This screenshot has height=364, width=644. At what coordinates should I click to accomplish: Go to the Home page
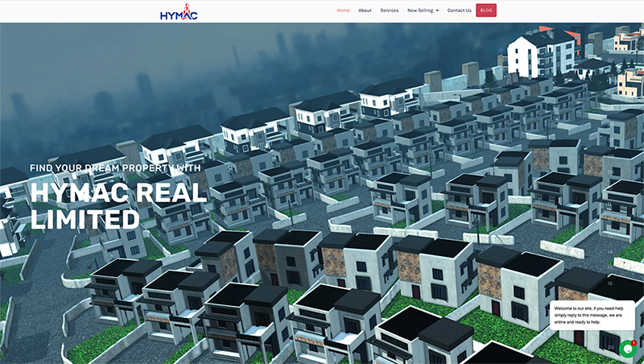pyautogui.click(x=343, y=10)
